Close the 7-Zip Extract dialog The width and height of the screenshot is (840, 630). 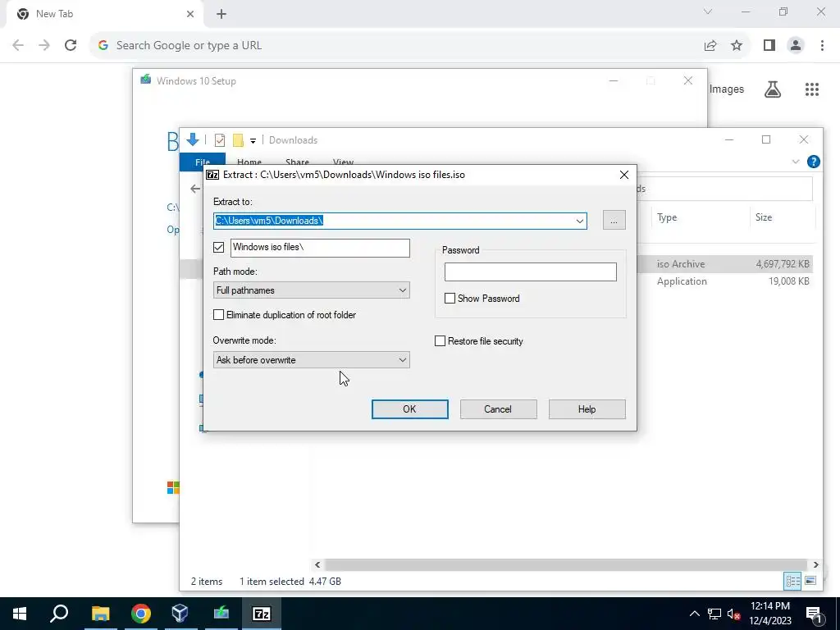(x=624, y=175)
